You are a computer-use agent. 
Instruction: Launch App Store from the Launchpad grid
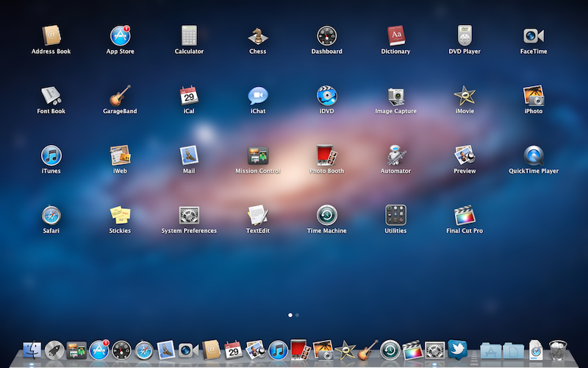(x=120, y=35)
